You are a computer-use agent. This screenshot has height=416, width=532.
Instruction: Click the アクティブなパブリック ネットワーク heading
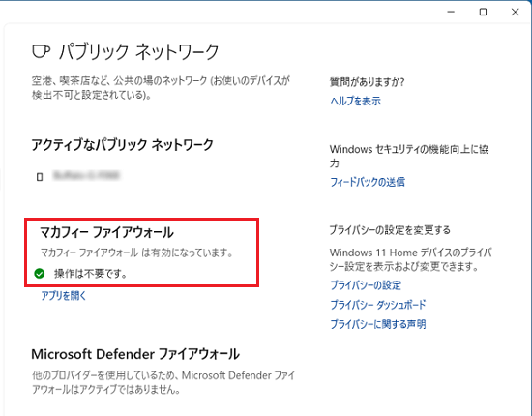[122, 145]
